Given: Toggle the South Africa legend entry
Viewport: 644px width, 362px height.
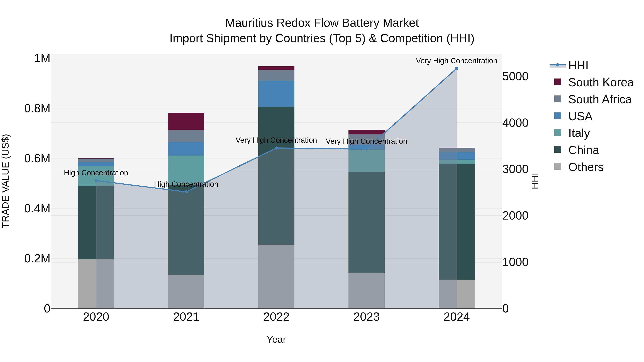Looking at the screenshot, I should click(593, 99).
